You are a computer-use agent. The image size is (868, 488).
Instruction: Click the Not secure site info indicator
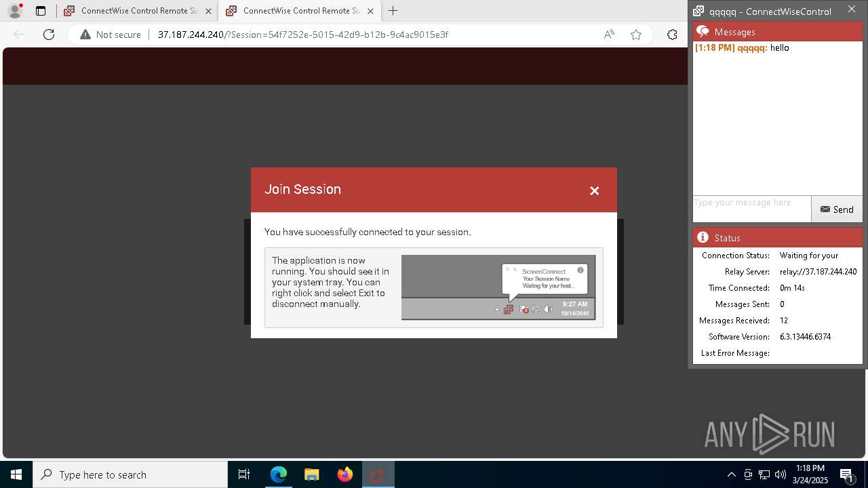click(x=111, y=35)
